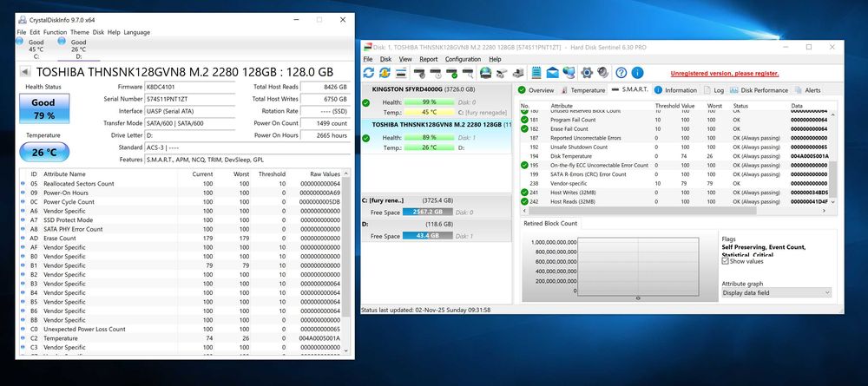868x386 pixels.
Task: Click the Unregistered version, please register link
Action: [725, 74]
